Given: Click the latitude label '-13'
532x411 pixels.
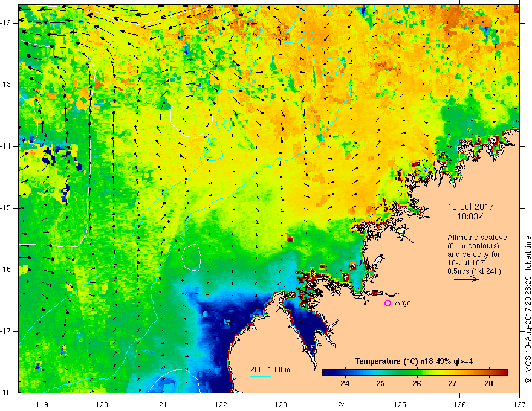Looking at the screenshot, I should pos(7,85).
